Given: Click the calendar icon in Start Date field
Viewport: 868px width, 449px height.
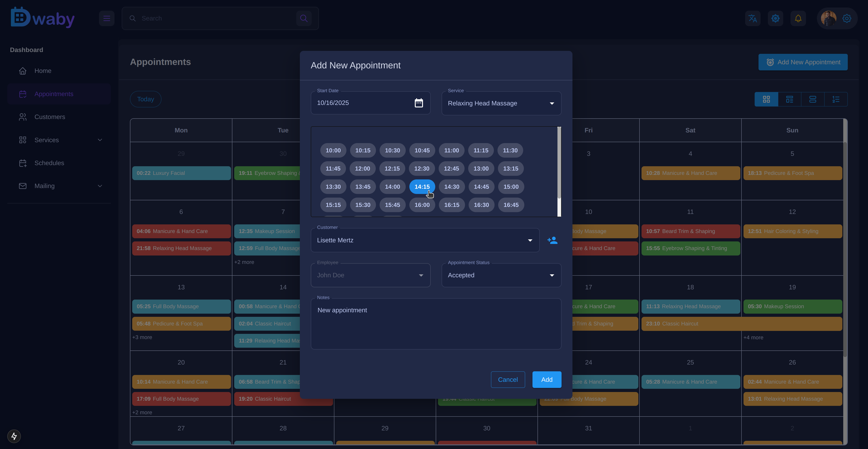Looking at the screenshot, I should [418, 103].
